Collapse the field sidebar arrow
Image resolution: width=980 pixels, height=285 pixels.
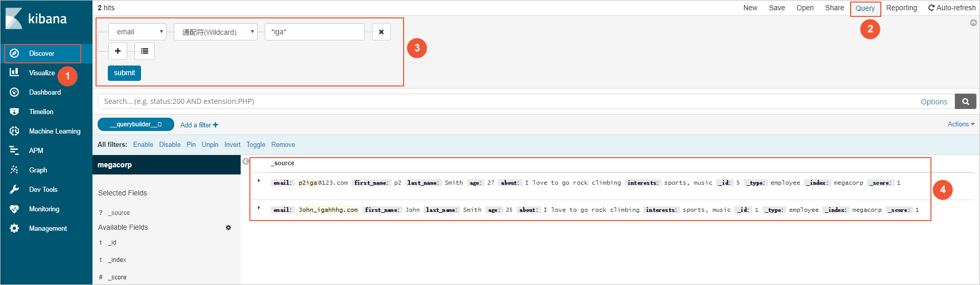click(x=246, y=161)
